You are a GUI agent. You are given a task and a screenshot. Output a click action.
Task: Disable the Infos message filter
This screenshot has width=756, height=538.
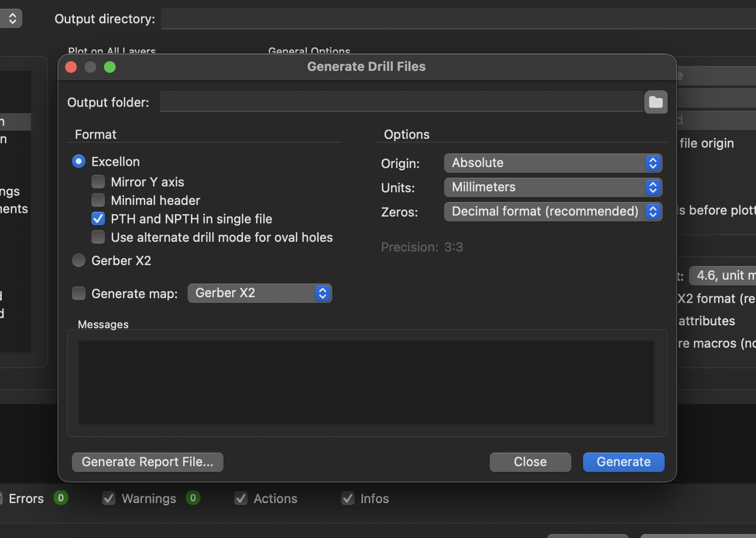(348, 498)
